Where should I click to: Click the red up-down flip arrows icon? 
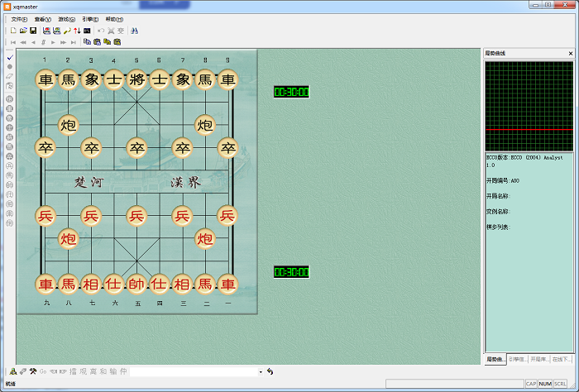click(x=77, y=31)
